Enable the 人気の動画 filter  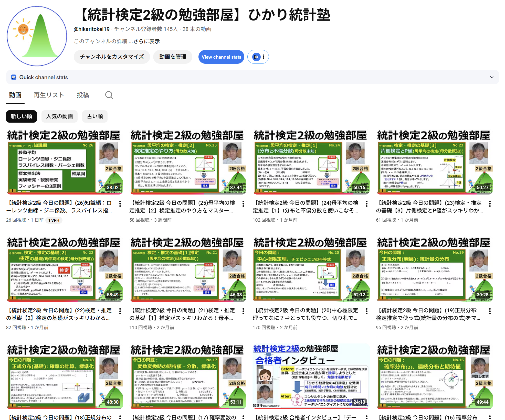pyautogui.click(x=59, y=116)
